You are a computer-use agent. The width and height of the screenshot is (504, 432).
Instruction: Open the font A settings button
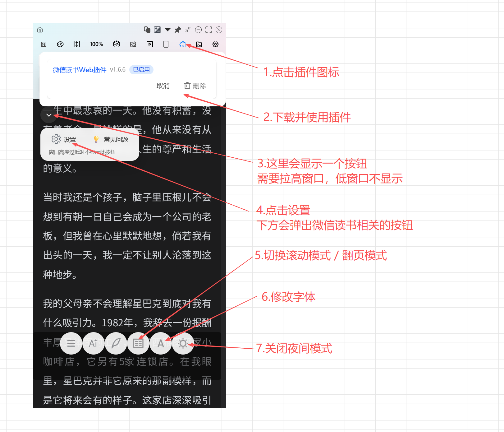(161, 343)
